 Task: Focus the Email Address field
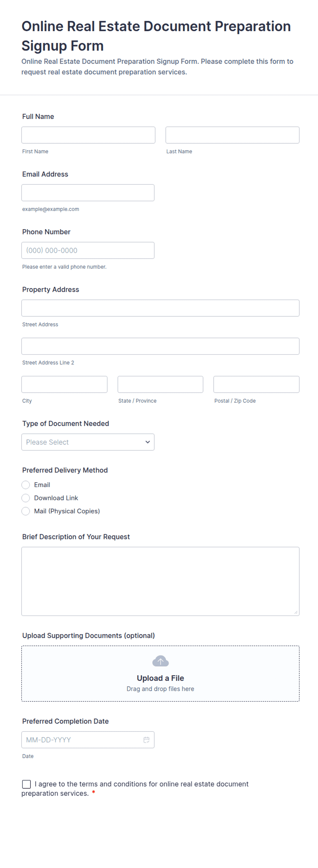click(x=88, y=193)
